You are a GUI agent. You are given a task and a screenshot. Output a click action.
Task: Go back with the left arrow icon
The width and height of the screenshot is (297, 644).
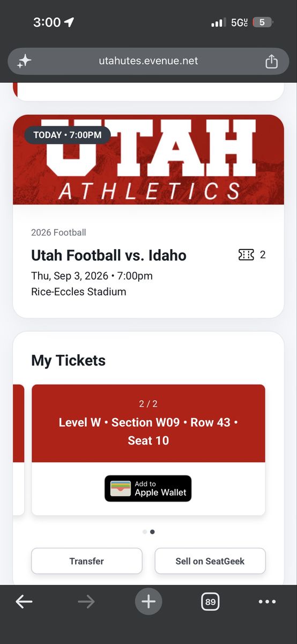click(24, 602)
